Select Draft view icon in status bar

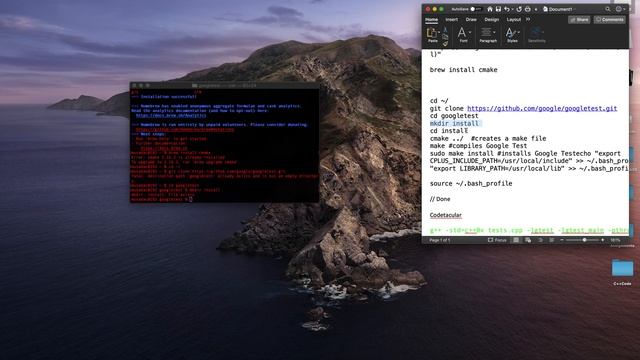[x=551, y=240]
